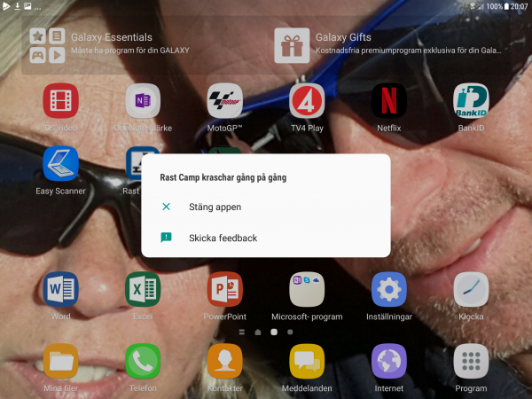This screenshot has width=532, height=399.
Task: Open the Meddelanden messaging app
Action: coord(307,361)
